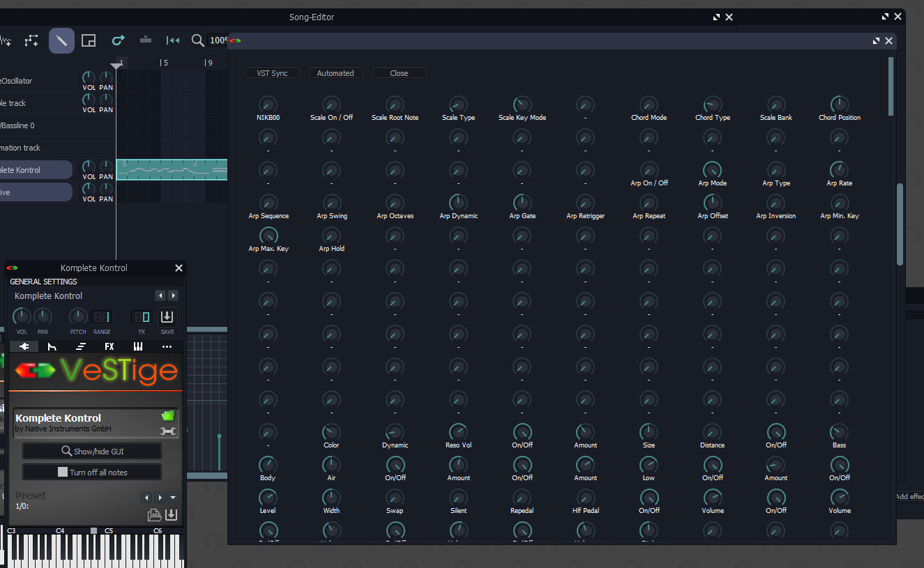Image resolution: width=924 pixels, height=568 pixels.
Task: Click the Arp Rate knob
Action: [x=839, y=171]
